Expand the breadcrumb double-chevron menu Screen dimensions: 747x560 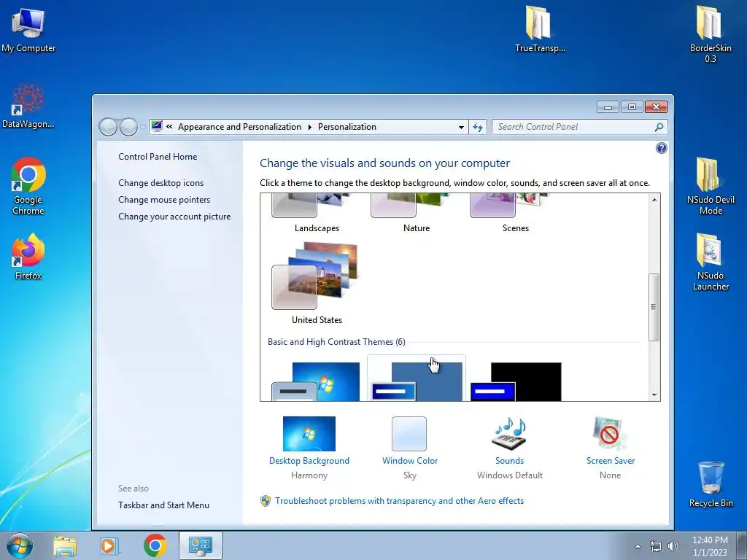tap(169, 127)
